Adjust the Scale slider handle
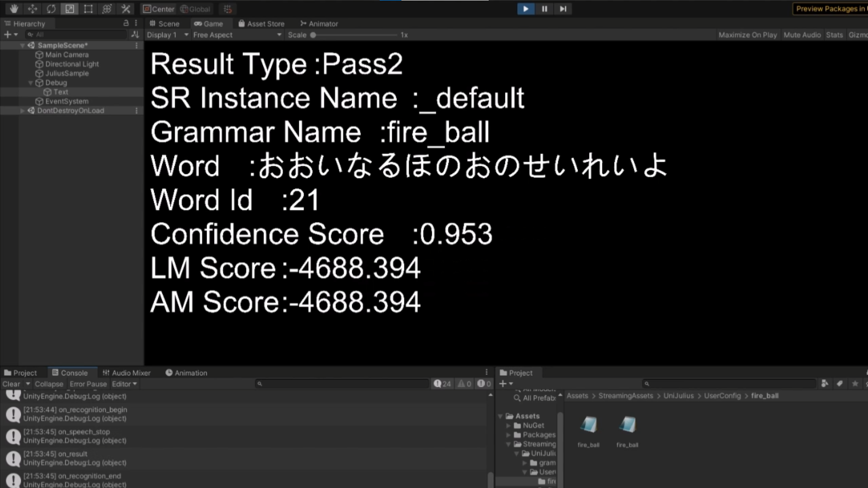The height and width of the screenshot is (488, 868). tap(313, 35)
